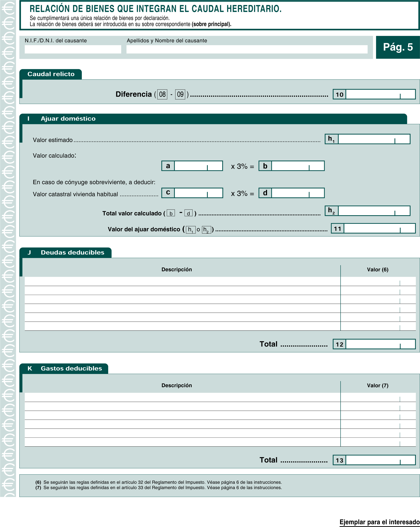This screenshot has width=420, height=527.
Task: Click first Valor (7) cell in Gastos deducibles
Action: point(378,397)
